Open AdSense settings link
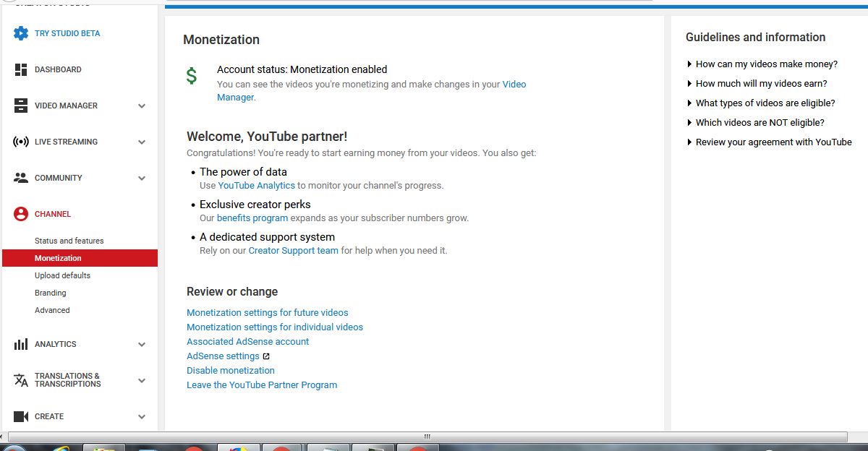This screenshot has height=451, width=868. coord(223,356)
